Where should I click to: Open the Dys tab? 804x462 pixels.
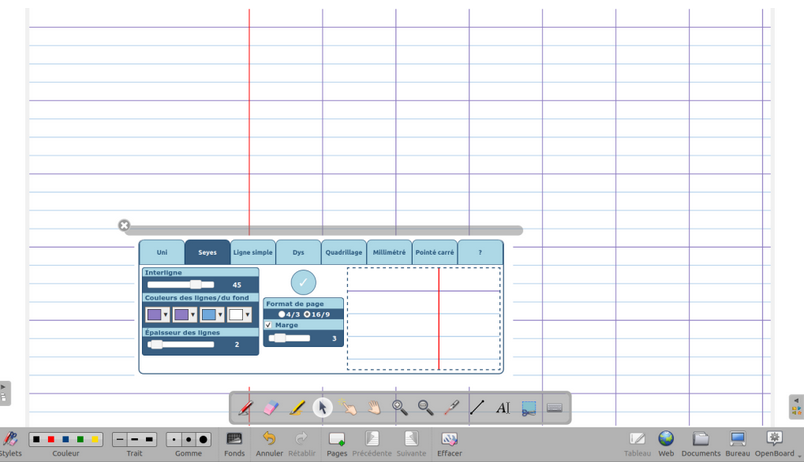[298, 252]
